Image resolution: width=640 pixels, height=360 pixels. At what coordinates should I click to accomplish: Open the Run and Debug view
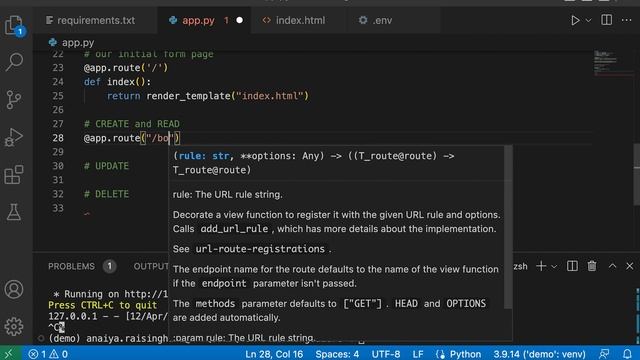tap(14, 137)
